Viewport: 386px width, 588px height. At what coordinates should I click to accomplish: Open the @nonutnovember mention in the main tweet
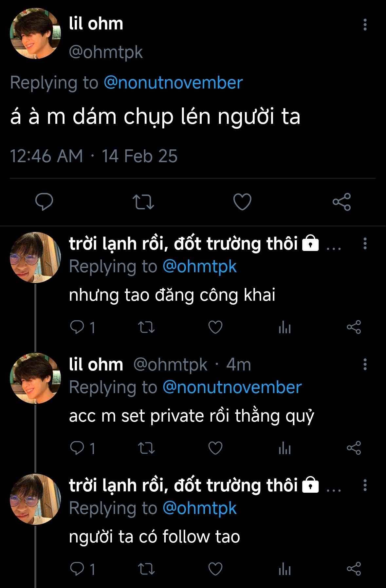[x=173, y=83]
